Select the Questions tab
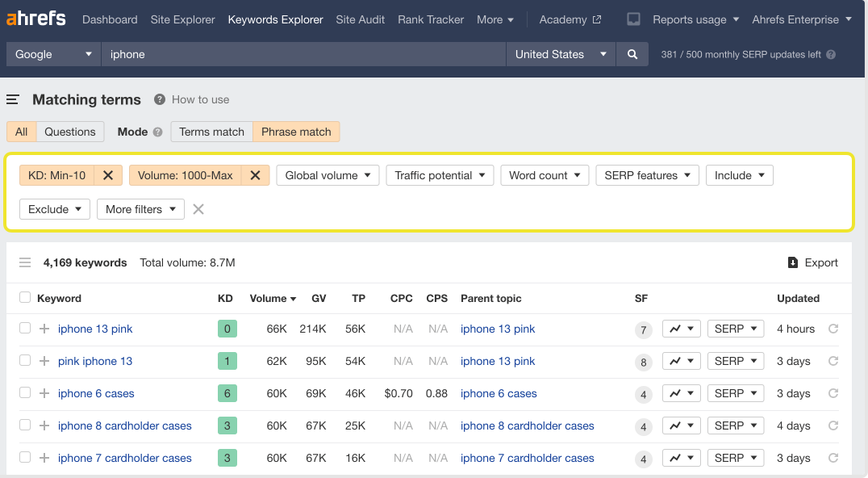Screen dimensions: 868x478 tap(69, 132)
